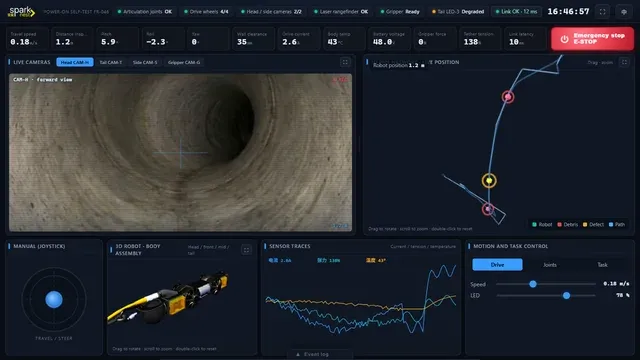The width and height of the screenshot is (640, 360).
Task: Click the LED value 78 %
Action: pyautogui.click(x=622, y=295)
